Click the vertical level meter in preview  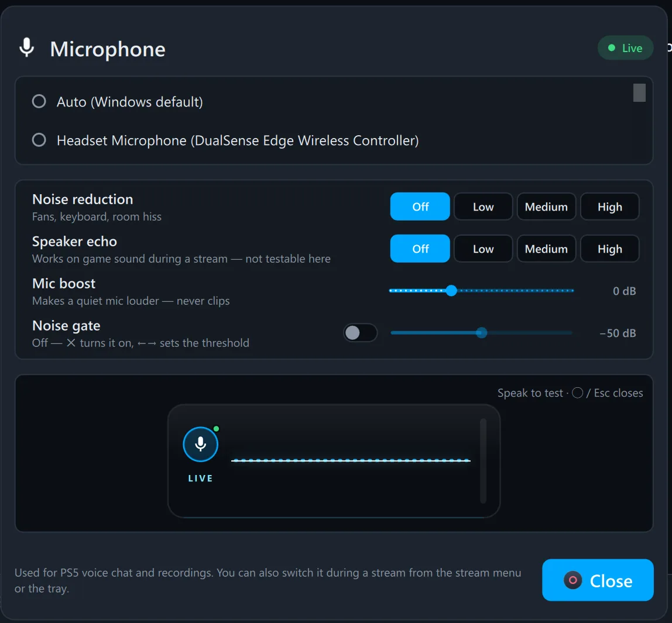coord(483,461)
